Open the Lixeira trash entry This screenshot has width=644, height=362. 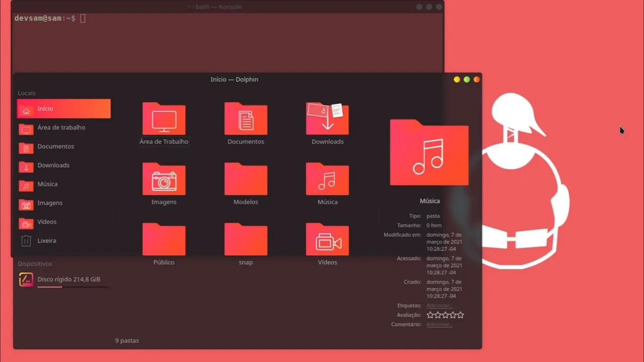pos(64,241)
